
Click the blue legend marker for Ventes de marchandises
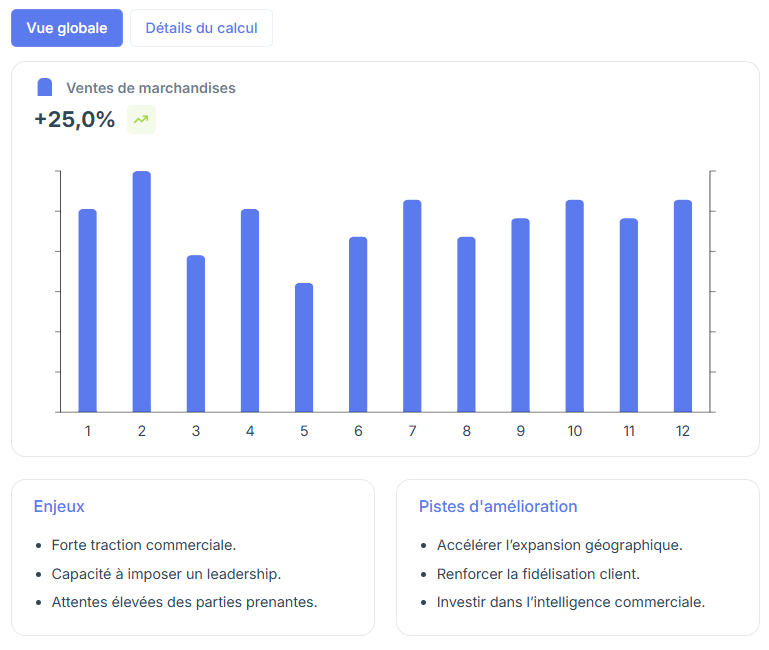(x=45, y=87)
